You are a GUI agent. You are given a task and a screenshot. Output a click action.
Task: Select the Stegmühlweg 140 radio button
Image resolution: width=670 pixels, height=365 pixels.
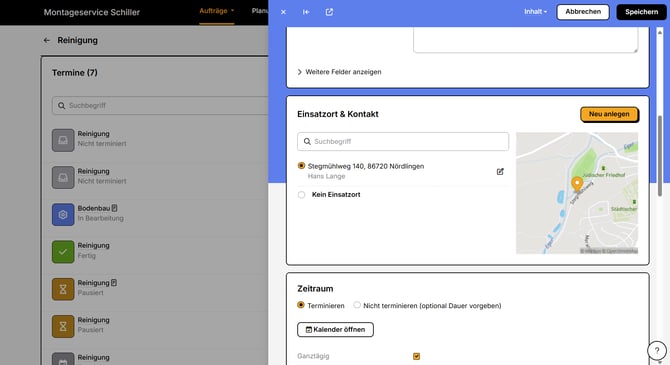pos(301,166)
